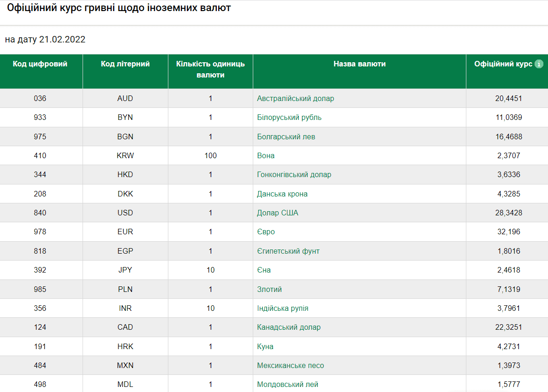Click numeric code 985
This screenshot has height=392, width=548.
coord(40,289)
